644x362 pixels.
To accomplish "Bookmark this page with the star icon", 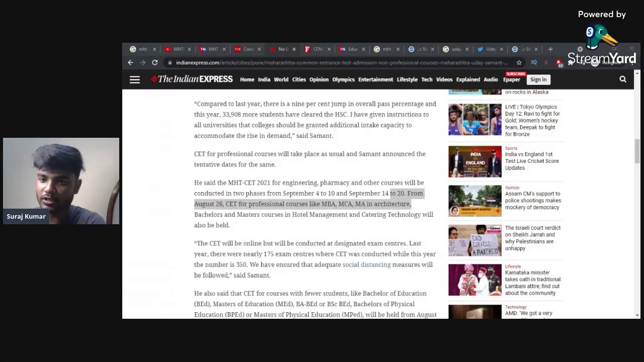I will (x=519, y=62).
